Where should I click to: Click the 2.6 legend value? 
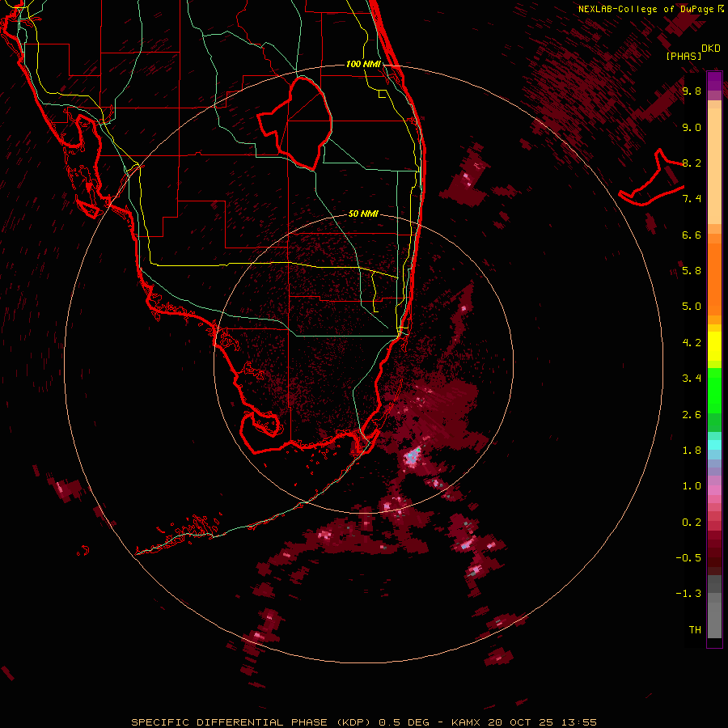(x=692, y=415)
